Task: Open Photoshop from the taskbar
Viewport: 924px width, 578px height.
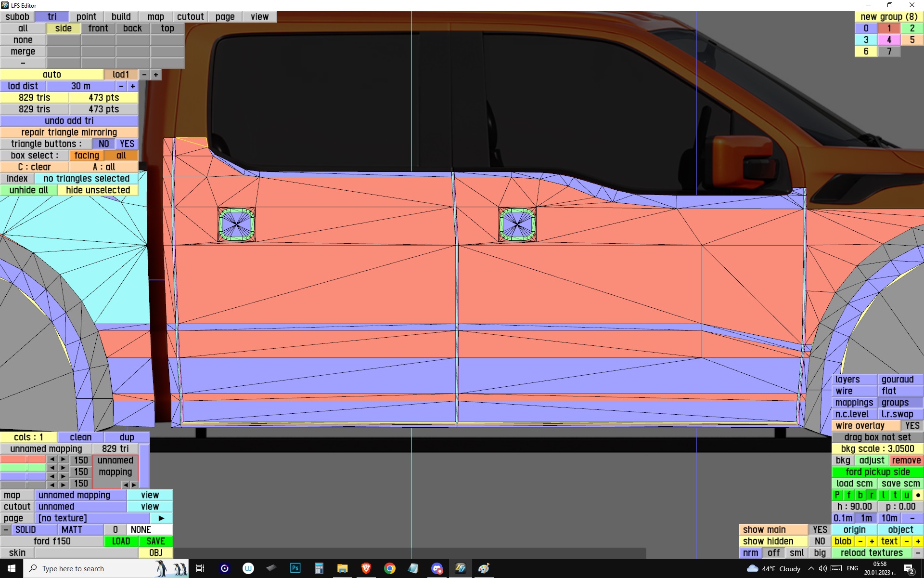Action: tap(295, 568)
